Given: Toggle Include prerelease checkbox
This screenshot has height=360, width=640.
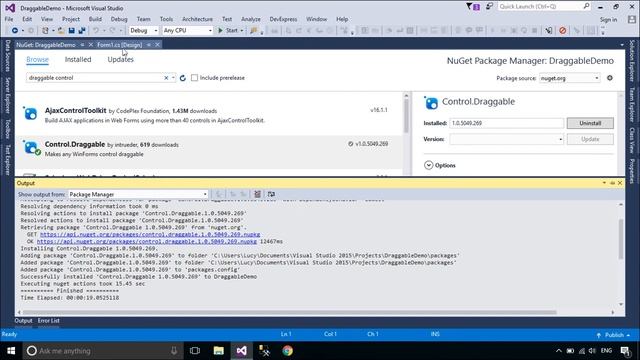Looking at the screenshot, I should 195,78.
